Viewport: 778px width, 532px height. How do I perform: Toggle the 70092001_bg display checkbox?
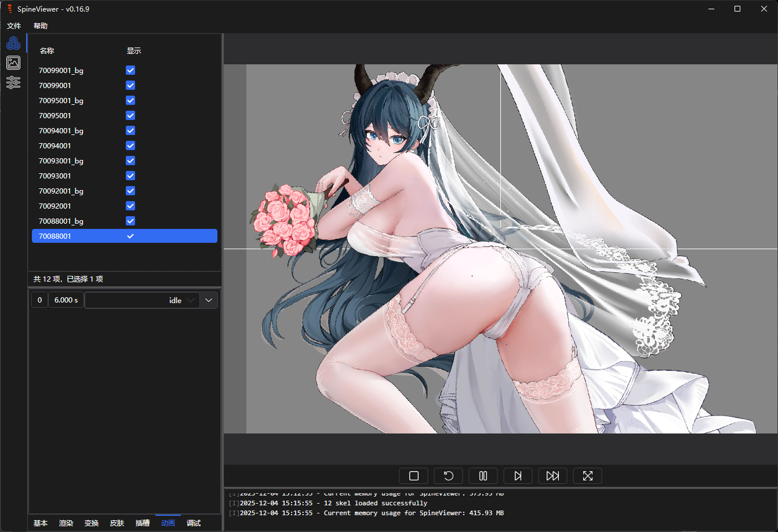point(130,191)
